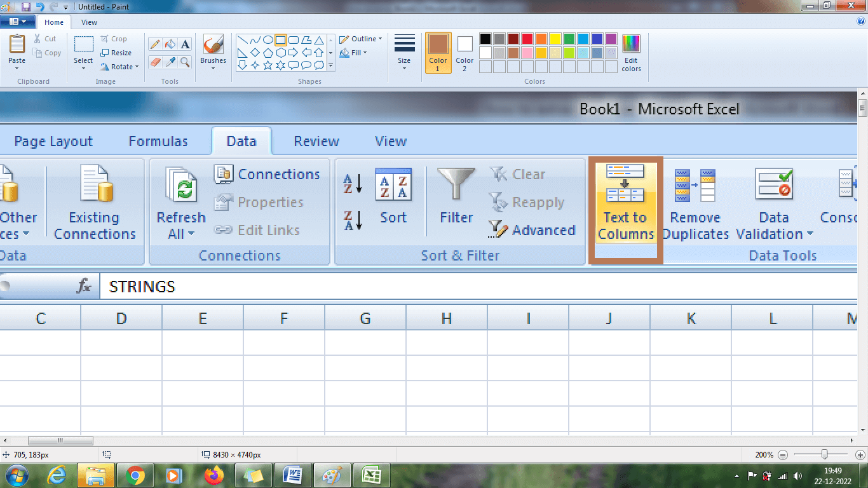Switch to Word from the taskbar
The width and height of the screenshot is (868, 488).
click(x=293, y=475)
